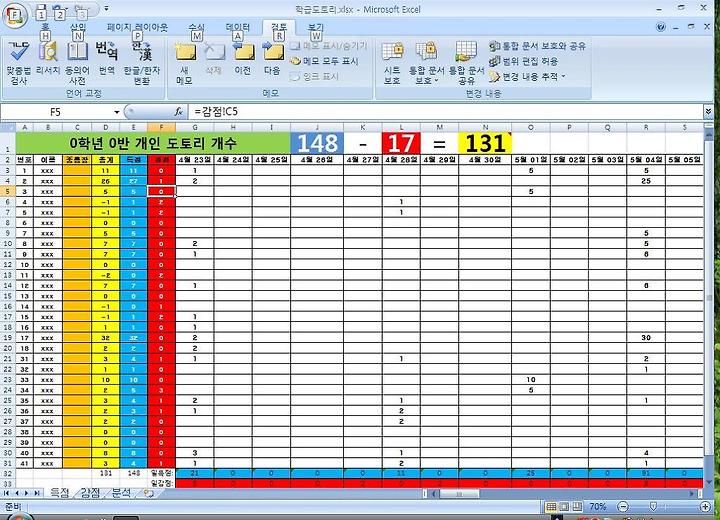Jump to the last sheet tab arrow

tap(37, 493)
